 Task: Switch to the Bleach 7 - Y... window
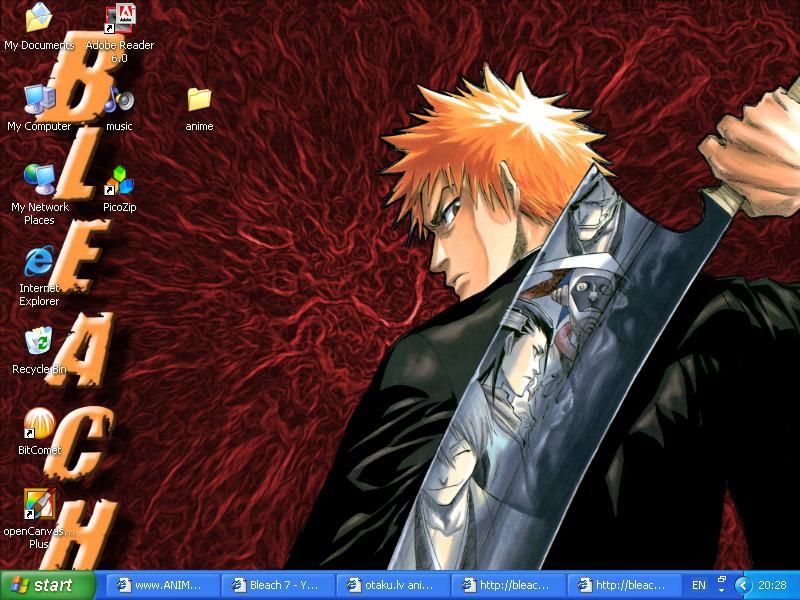279,585
